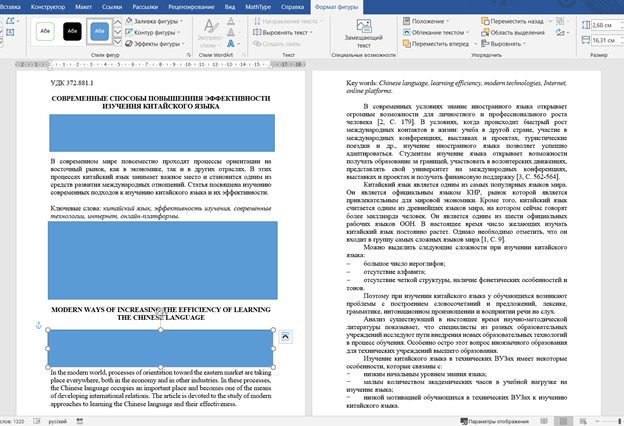This screenshot has height=426, width=624.
Task: Open Выровнять текст alignment dropdown
Action: [283, 32]
